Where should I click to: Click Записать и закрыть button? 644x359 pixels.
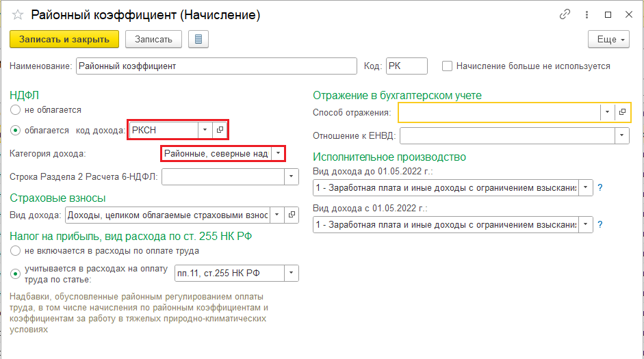(x=64, y=40)
